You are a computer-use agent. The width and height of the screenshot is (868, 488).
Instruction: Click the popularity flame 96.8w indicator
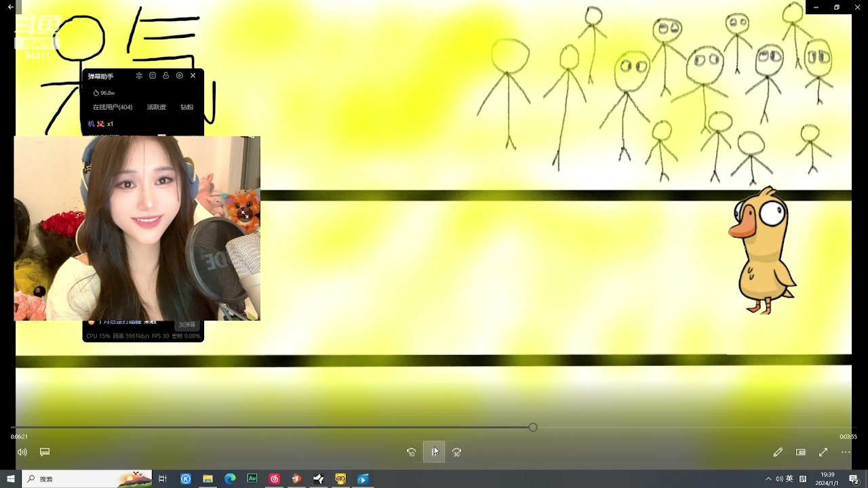pyautogui.click(x=104, y=93)
